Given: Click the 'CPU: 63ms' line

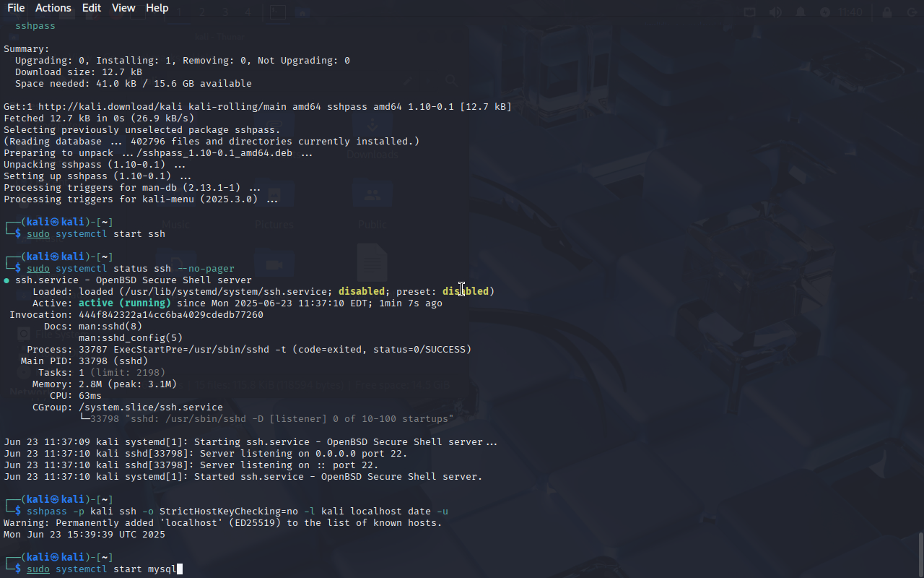Looking at the screenshot, I should point(76,396).
